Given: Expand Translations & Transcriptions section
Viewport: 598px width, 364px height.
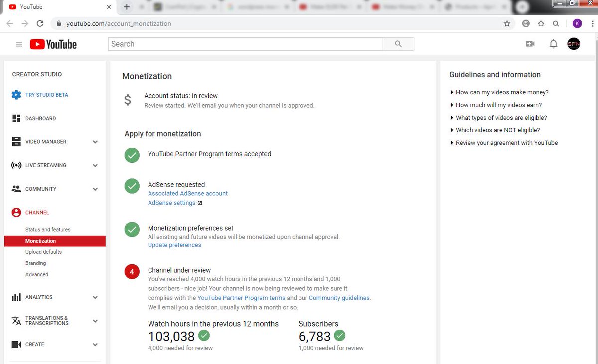Looking at the screenshot, I should point(95,321).
